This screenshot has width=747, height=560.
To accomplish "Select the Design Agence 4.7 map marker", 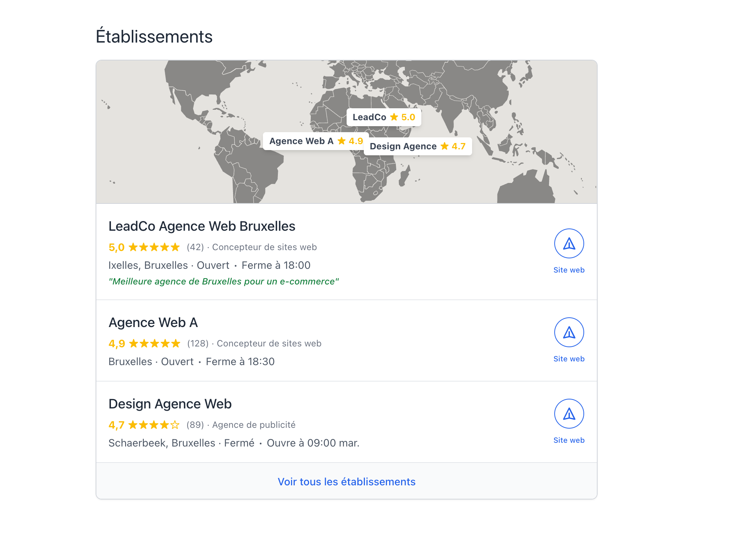I will tap(417, 146).
